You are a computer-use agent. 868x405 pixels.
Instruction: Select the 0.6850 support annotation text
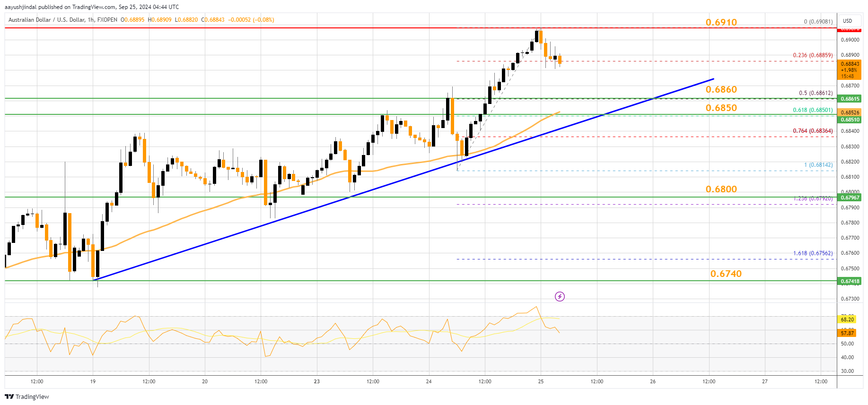721,108
